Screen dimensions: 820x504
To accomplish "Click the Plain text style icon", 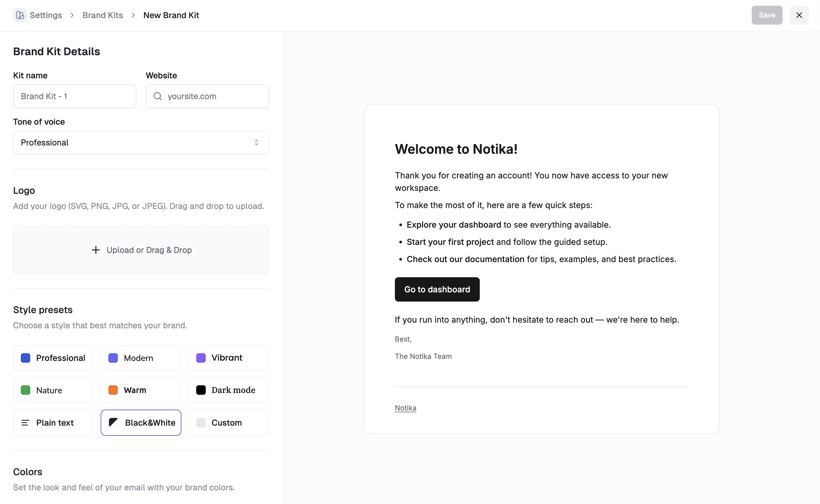I will 25,422.
